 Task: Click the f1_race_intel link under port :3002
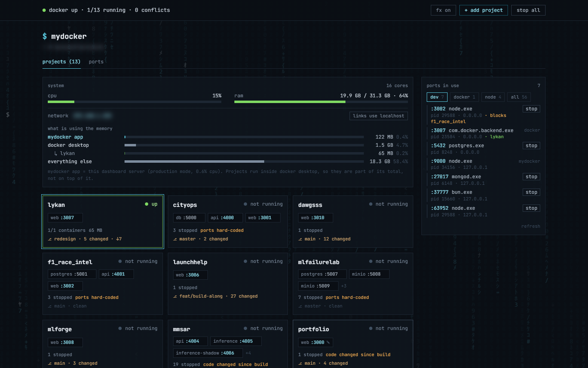pos(448,122)
